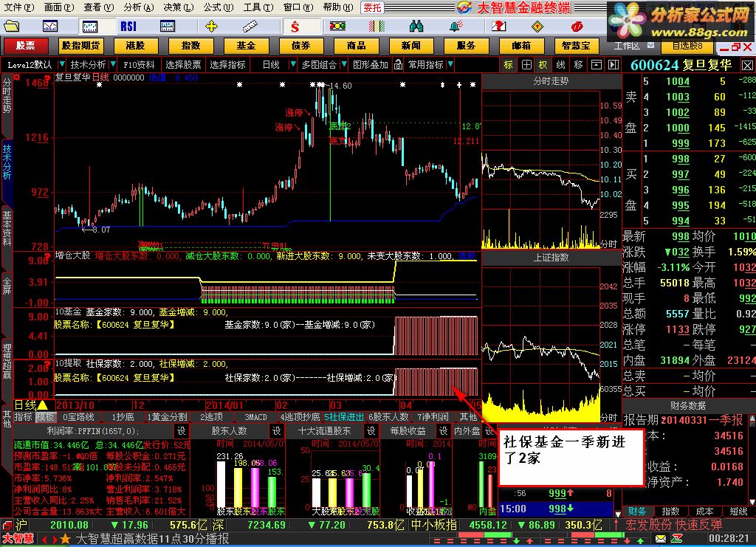Click the envelope mail icon in status bar
Screen dimensions: 756x547
coord(660,538)
